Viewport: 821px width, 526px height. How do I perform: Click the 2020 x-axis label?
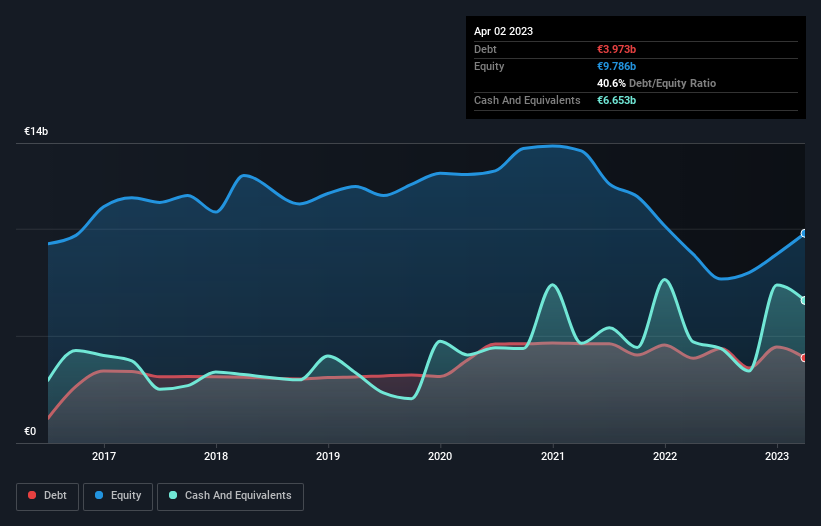[x=440, y=456]
